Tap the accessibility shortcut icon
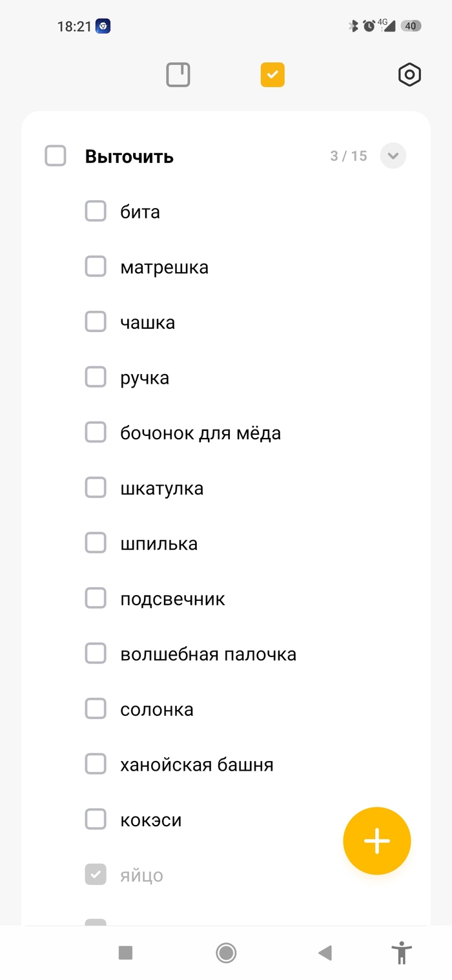 click(x=402, y=953)
